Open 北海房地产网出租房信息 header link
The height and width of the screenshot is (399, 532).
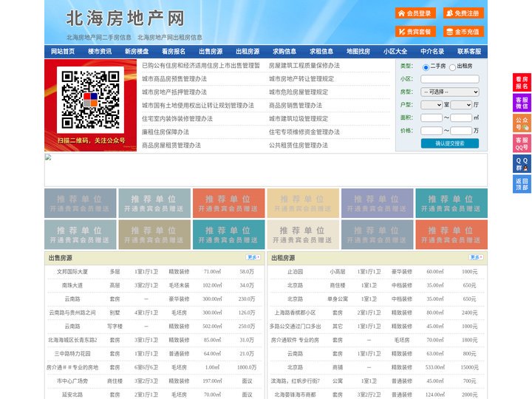point(170,38)
